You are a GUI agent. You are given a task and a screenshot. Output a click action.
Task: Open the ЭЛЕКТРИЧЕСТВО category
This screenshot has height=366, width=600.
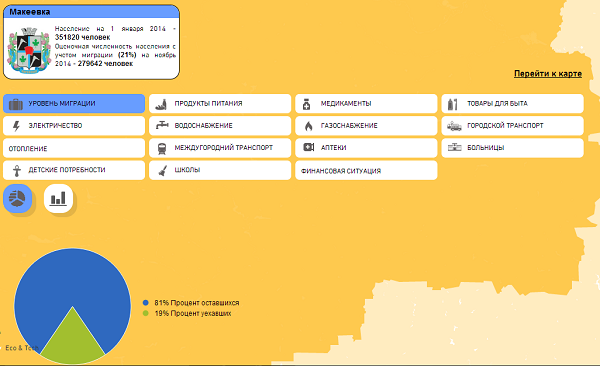pos(74,126)
